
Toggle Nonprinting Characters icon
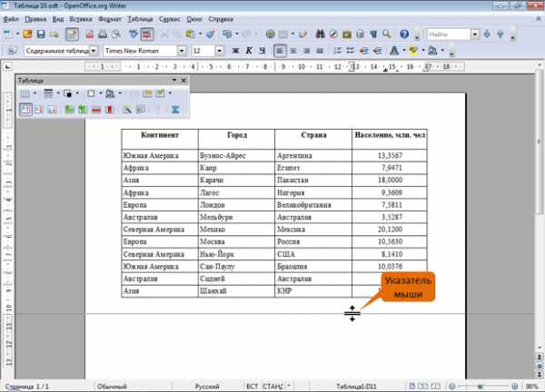point(373,34)
